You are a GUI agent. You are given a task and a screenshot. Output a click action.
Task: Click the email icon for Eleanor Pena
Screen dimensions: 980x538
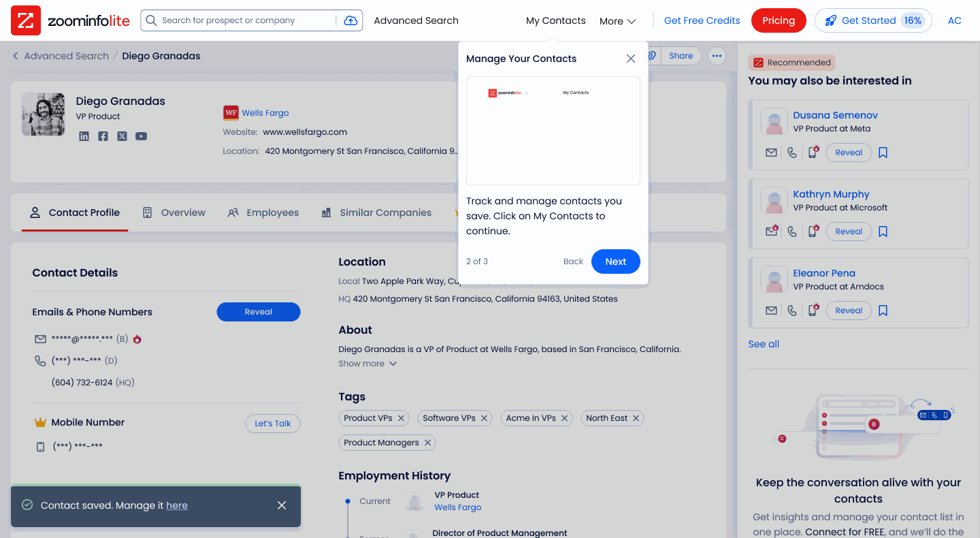(x=771, y=311)
